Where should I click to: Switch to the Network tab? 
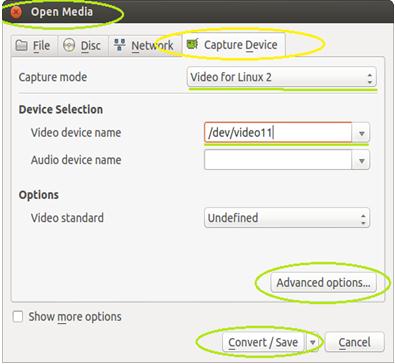pyautogui.click(x=145, y=45)
